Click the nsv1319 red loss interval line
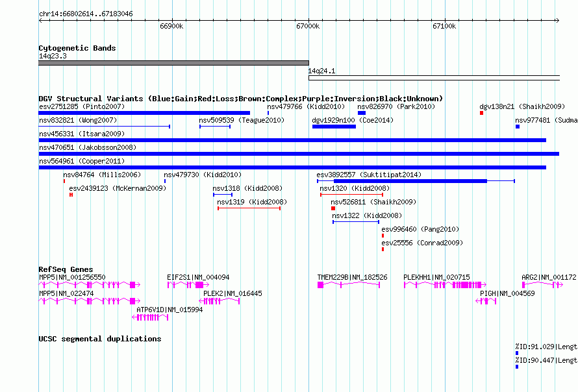This screenshot has width=578, height=392. point(249,208)
